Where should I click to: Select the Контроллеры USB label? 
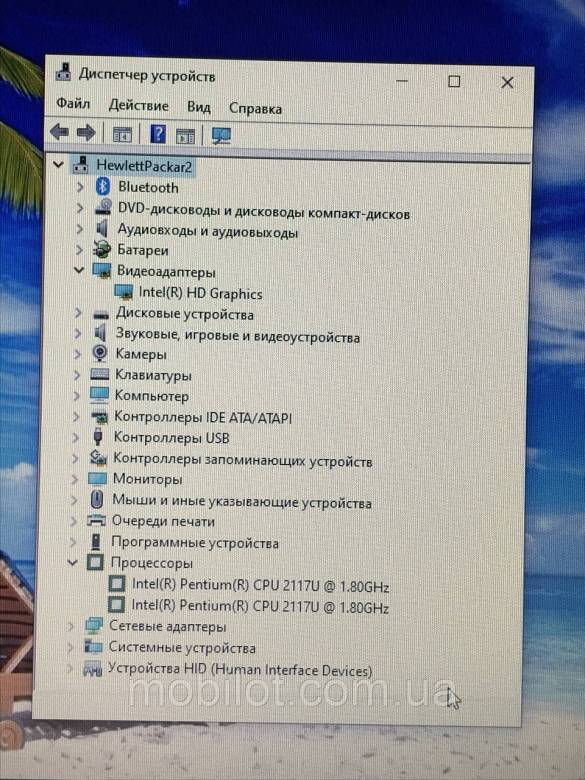pyautogui.click(x=172, y=437)
